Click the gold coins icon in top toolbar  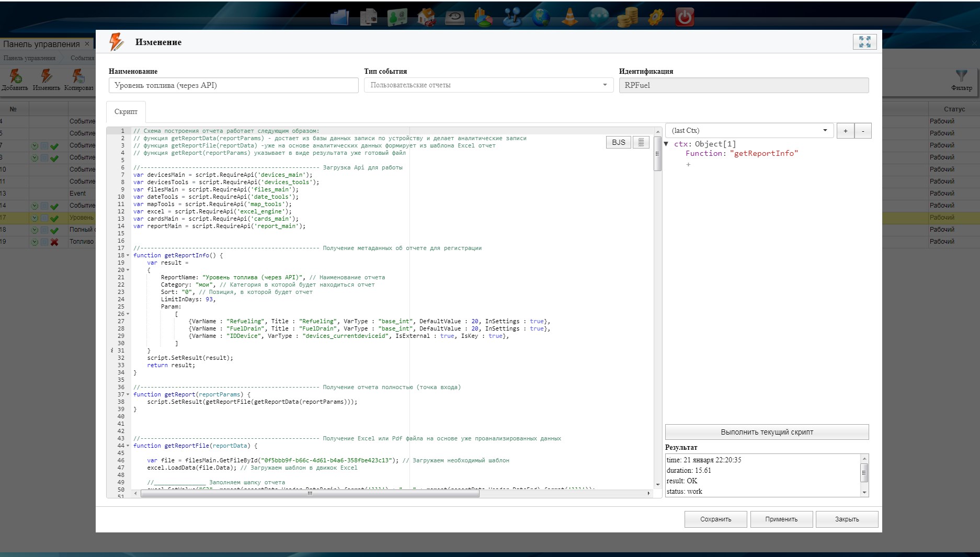(627, 17)
